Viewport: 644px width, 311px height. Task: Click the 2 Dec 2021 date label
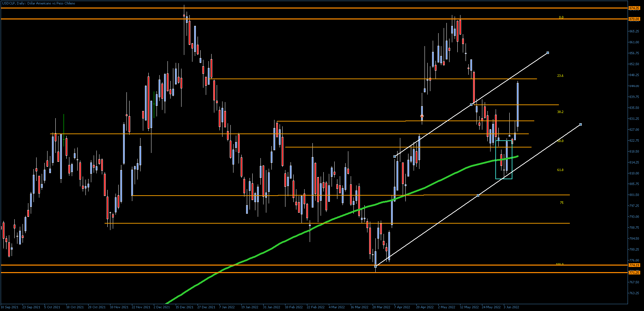pos(162,307)
